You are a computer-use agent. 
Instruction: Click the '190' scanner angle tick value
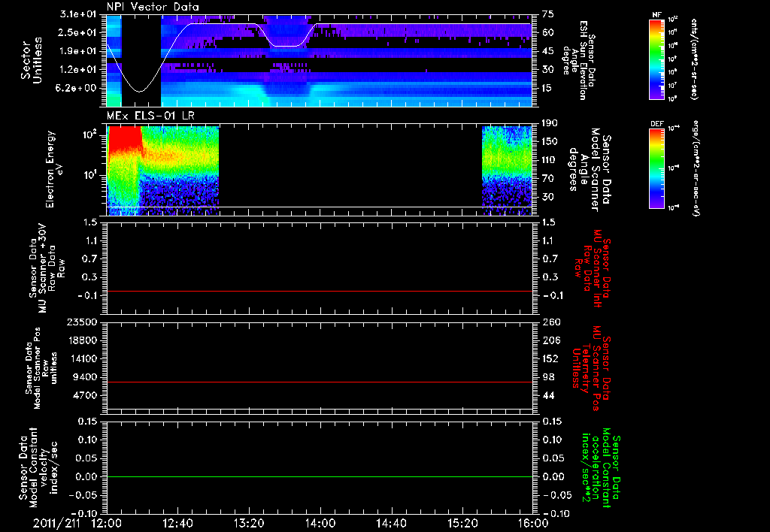tap(550, 123)
